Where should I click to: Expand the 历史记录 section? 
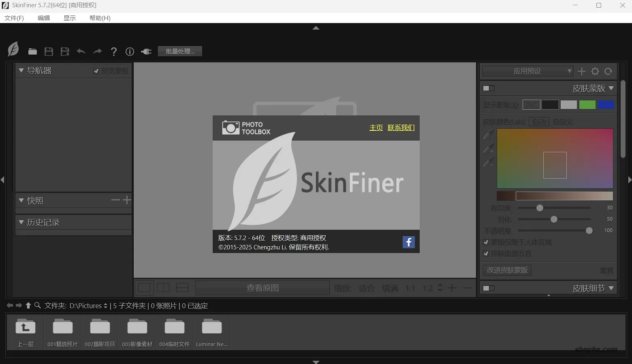[x=21, y=222]
